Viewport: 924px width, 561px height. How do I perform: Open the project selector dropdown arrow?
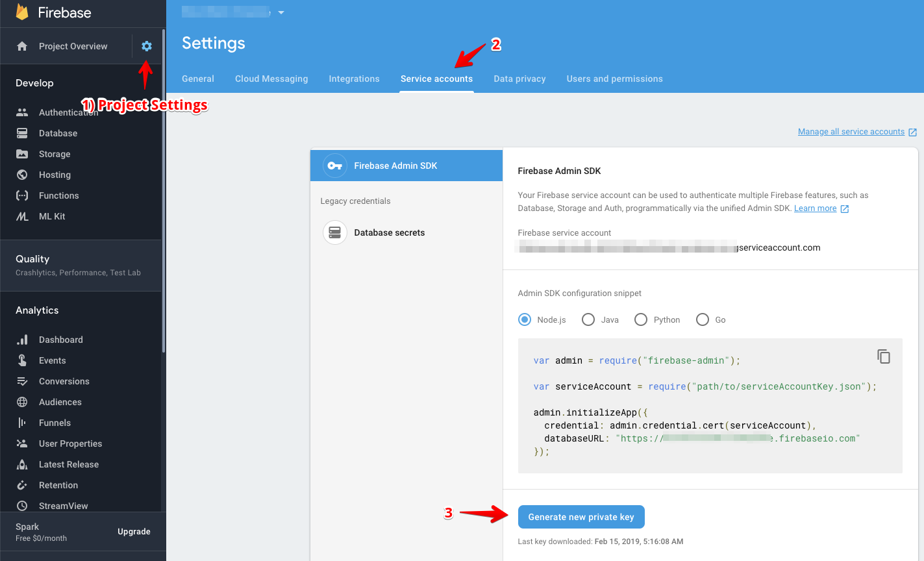pos(281,12)
